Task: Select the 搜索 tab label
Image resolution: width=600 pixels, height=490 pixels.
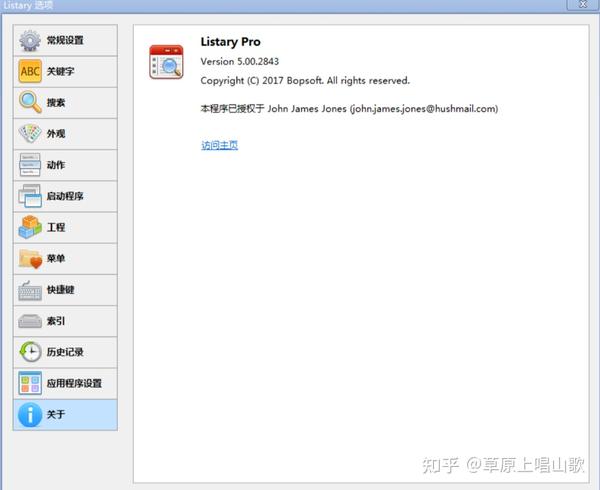Action: tap(56, 103)
